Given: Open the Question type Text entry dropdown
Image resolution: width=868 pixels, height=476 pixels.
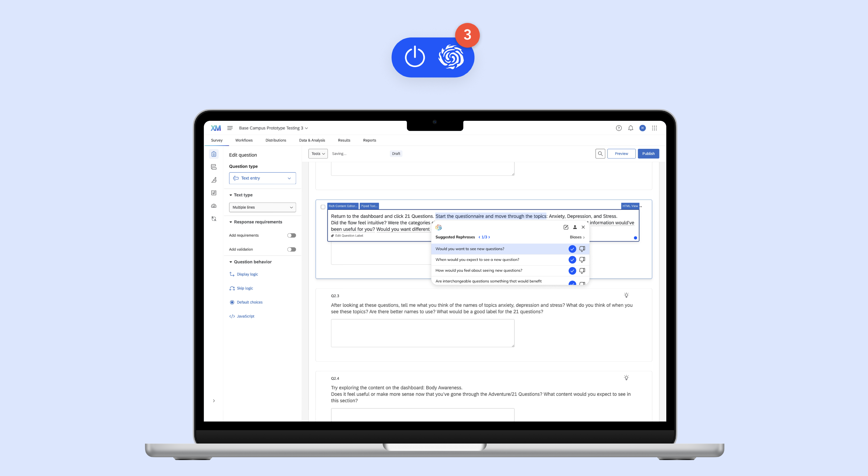Looking at the screenshot, I should (262, 178).
